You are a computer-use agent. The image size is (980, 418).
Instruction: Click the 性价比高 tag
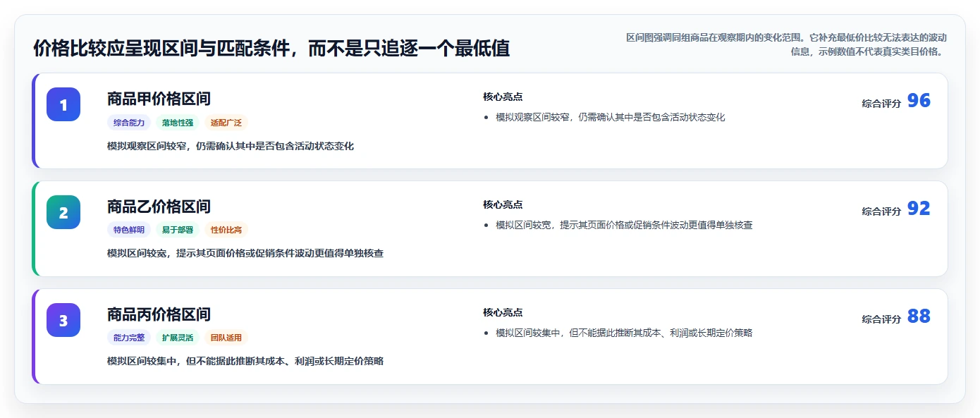coord(226,230)
